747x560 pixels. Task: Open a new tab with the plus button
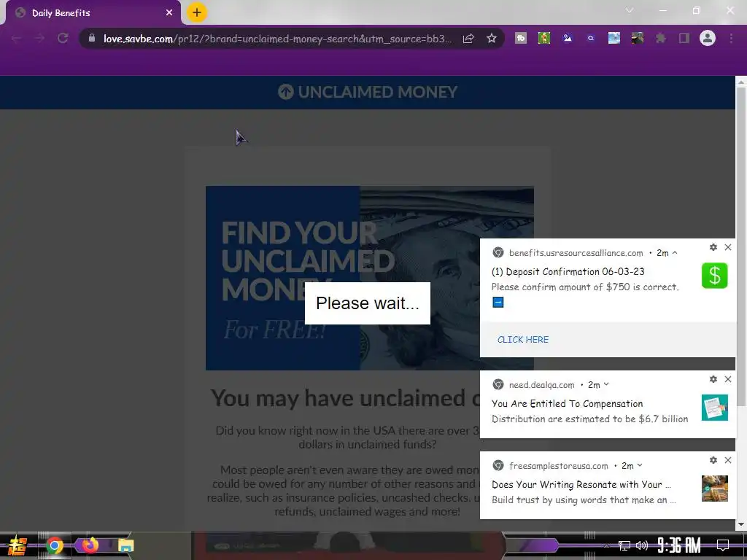pyautogui.click(x=197, y=12)
